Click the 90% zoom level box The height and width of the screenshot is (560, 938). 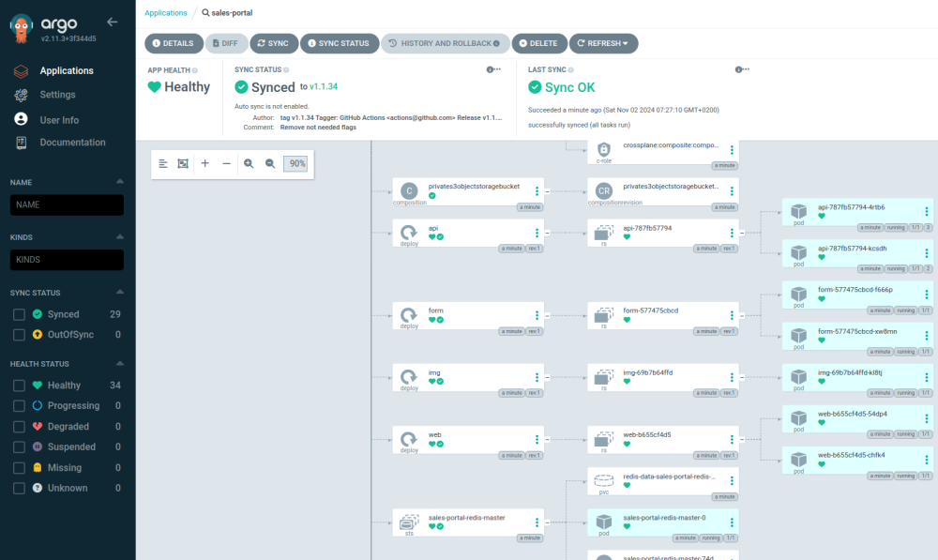pyautogui.click(x=295, y=163)
